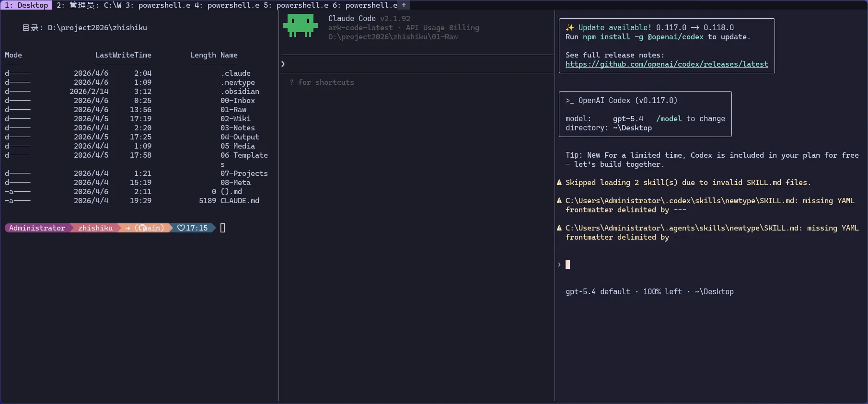Switch to tab 2 管理员 C:\W
This screenshot has height=404, width=868.
tap(89, 5)
